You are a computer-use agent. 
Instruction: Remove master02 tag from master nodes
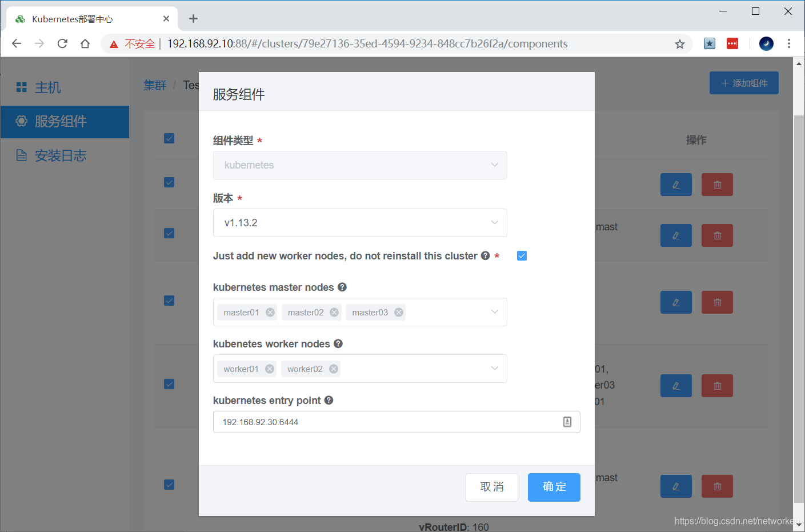click(x=334, y=312)
